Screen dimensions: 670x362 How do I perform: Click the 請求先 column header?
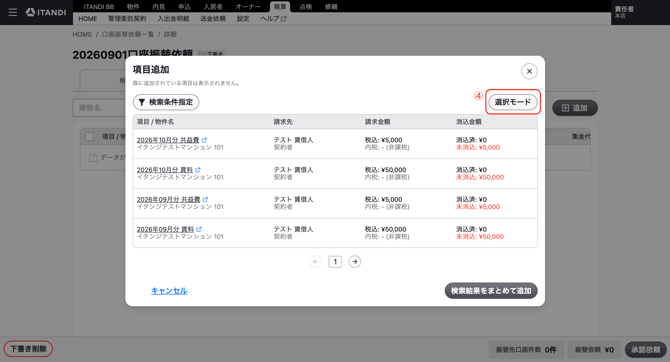pyautogui.click(x=283, y=122)
